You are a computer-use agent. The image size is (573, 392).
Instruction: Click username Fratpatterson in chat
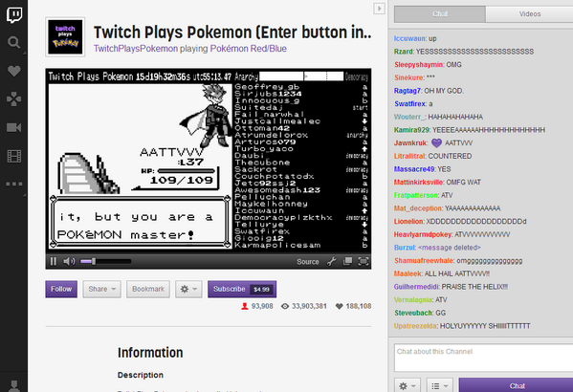coord(416,195)
